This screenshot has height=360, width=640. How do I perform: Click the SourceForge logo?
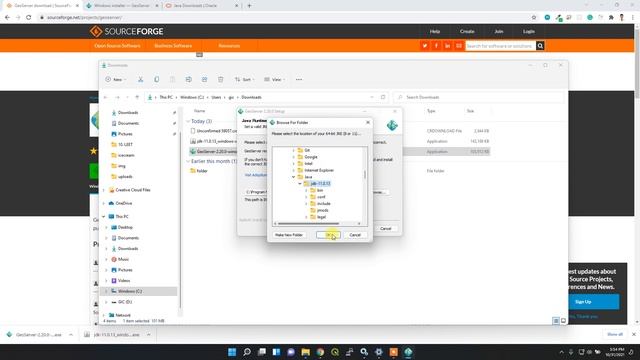[x=127, y=31]
